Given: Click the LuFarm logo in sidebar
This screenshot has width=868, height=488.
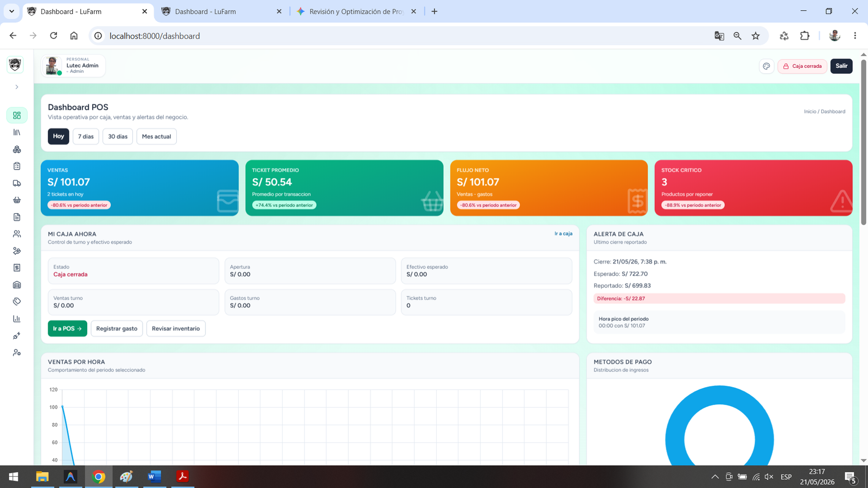Looking at the screenshot, I should tap(15, 65).
